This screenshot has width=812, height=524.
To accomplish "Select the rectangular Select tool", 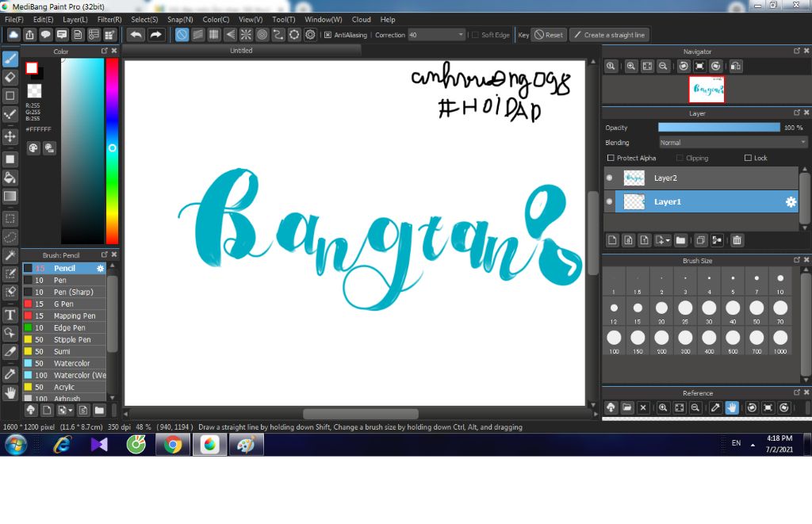I will pyautogui.click(x=10, y=219).
